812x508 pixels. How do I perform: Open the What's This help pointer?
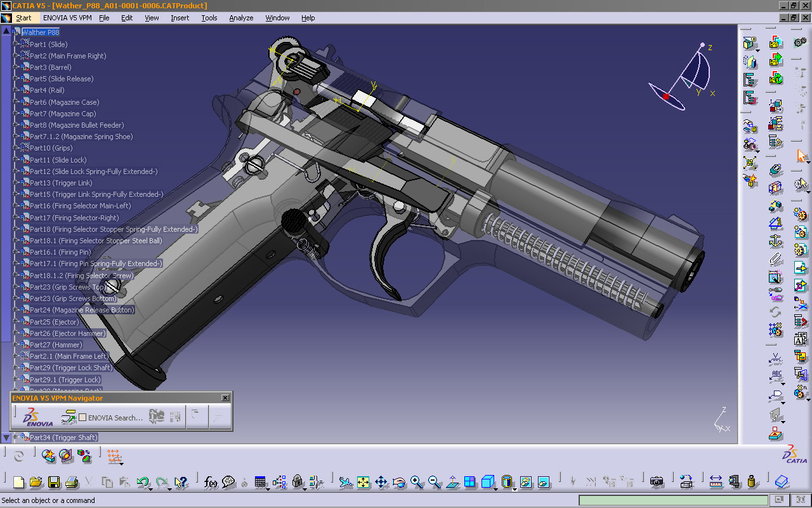point(181,483)
